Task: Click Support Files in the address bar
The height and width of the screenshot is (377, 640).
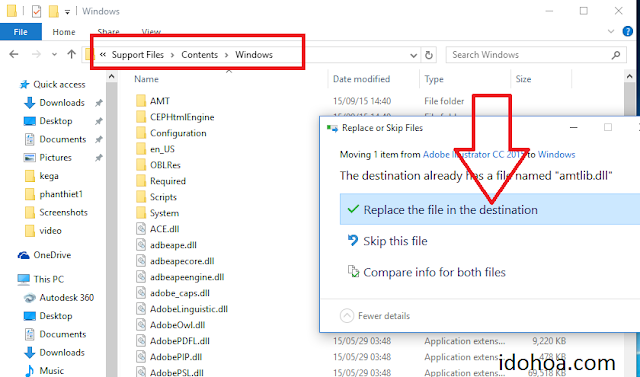Action: click(138, 55)
